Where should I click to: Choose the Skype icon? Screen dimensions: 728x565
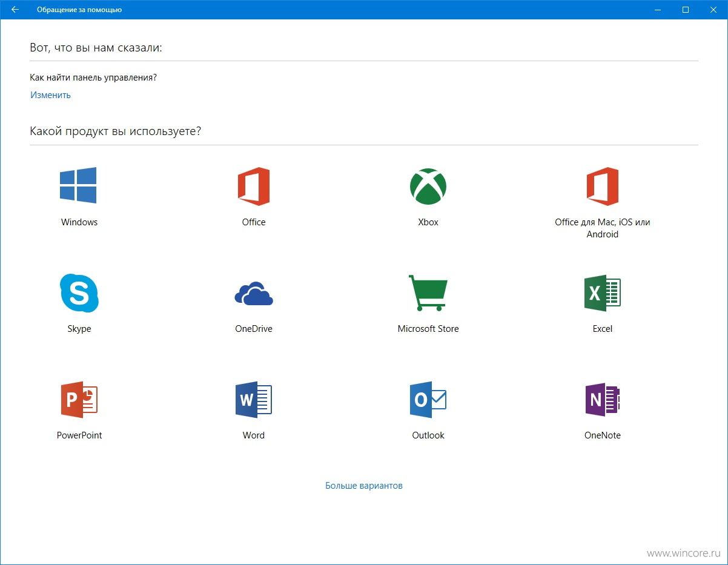79,293
